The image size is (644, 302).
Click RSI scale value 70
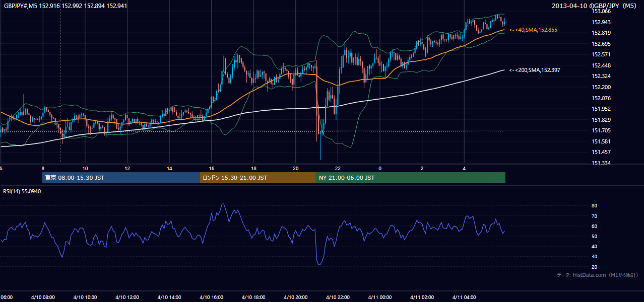click(594, 216)
